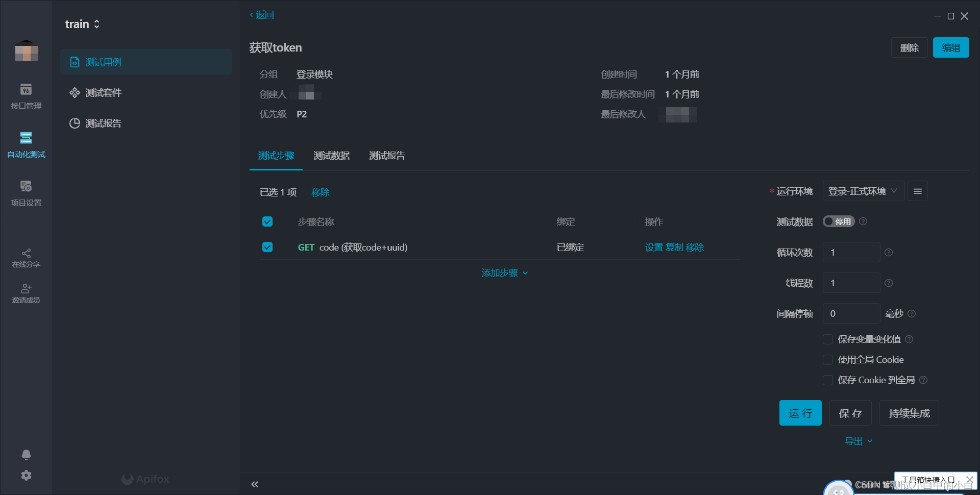Click the 返回 back link

point(262,15)
